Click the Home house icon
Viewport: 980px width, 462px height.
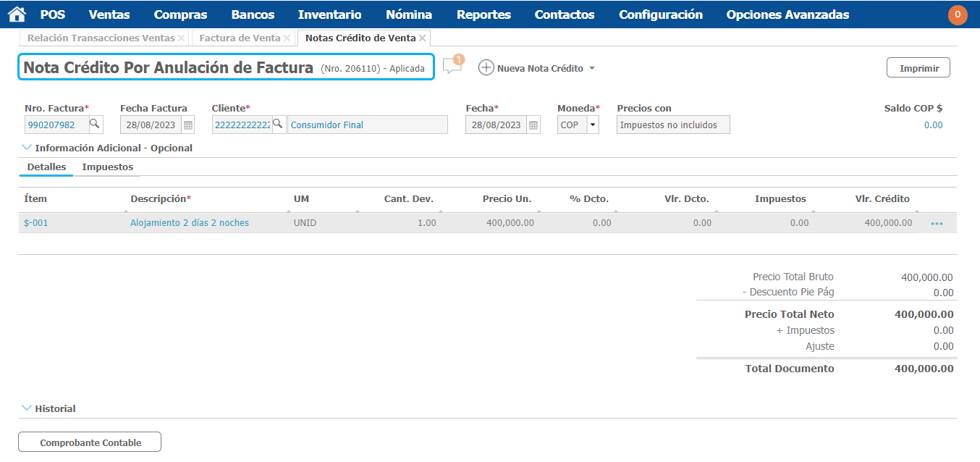17,14
